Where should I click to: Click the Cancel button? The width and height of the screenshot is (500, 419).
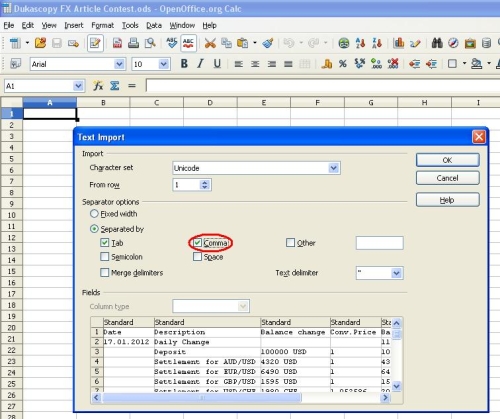pyautogui.click(x=447, y=178)
